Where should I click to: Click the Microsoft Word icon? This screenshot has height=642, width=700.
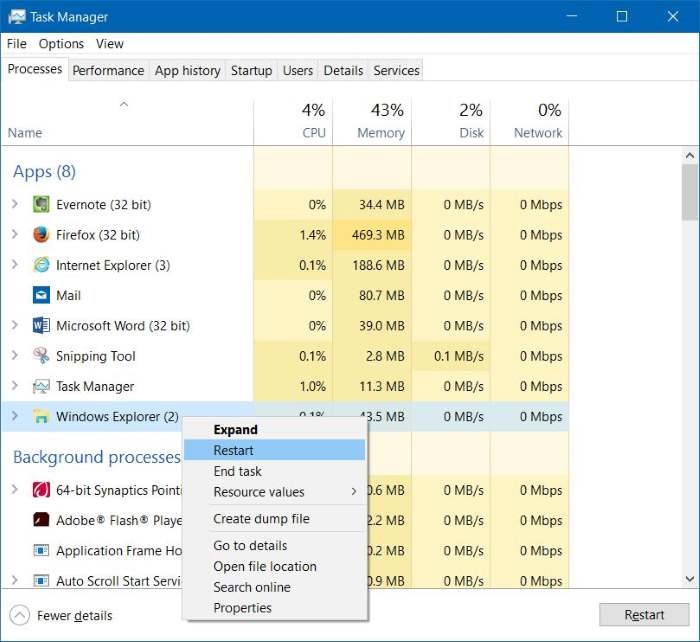[x=41, y=325]
